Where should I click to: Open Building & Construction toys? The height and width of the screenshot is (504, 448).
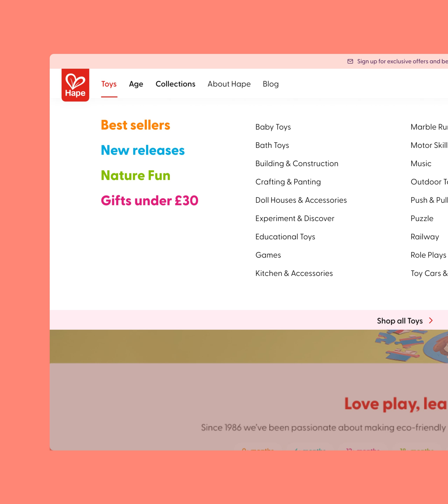click(x=297, y=163)
